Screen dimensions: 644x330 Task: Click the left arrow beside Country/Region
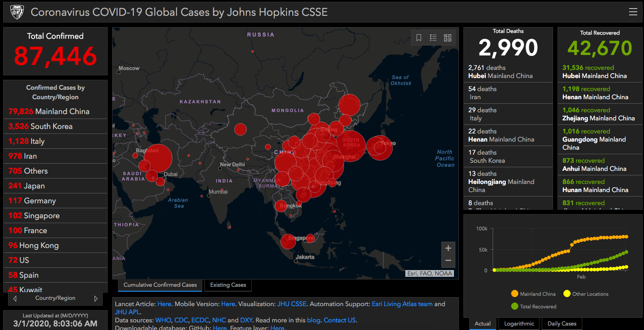tap(15, 298)
